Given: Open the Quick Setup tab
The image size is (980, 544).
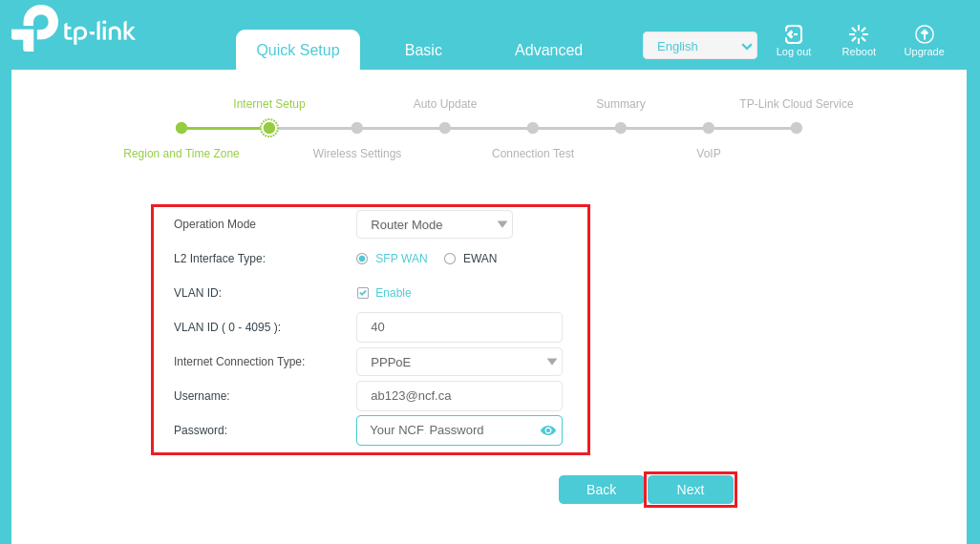Looking at the screenshot, I should click(x=298, y=51).
